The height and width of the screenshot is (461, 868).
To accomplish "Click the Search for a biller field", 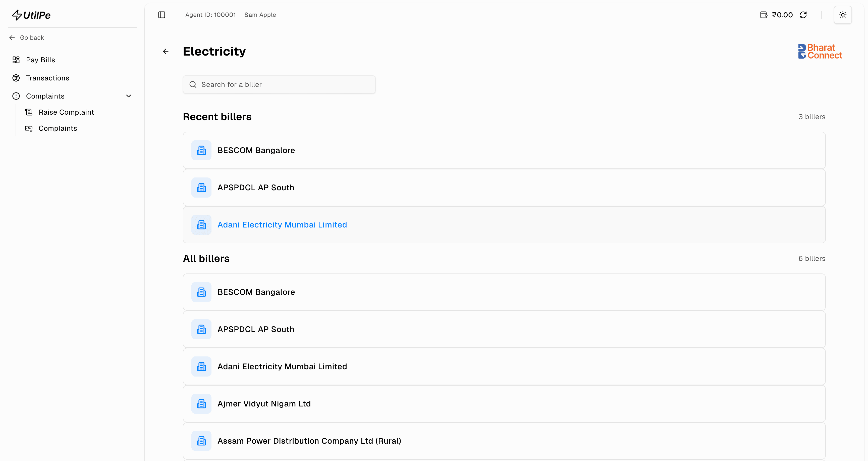I will 279,84.
